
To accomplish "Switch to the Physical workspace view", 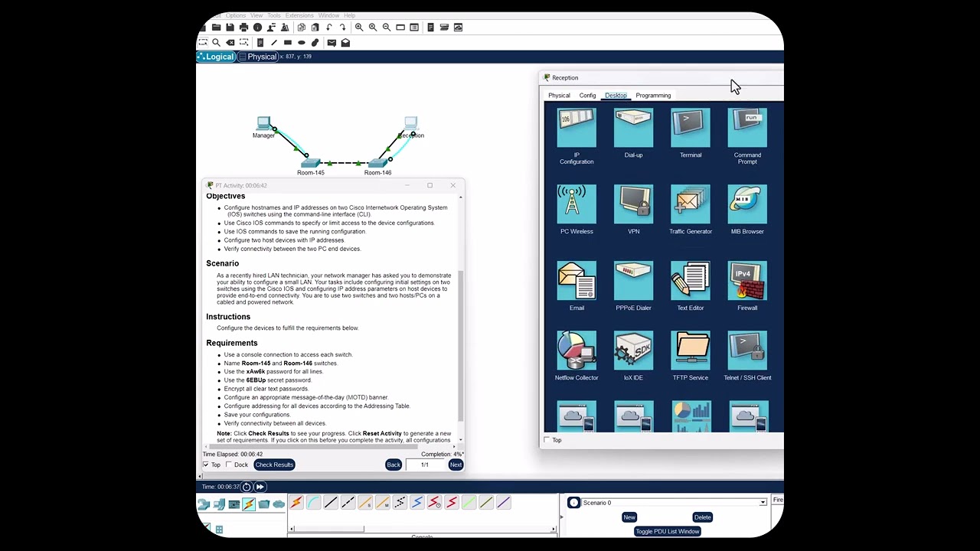I will [x=257, y=57].
